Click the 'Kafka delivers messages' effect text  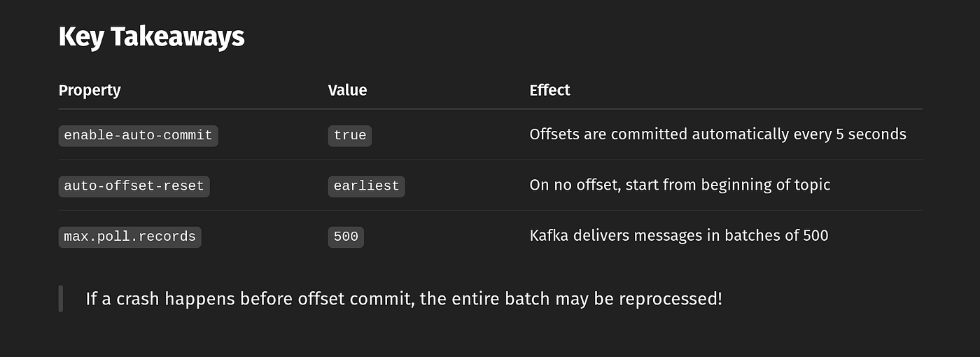pos(678,236)
